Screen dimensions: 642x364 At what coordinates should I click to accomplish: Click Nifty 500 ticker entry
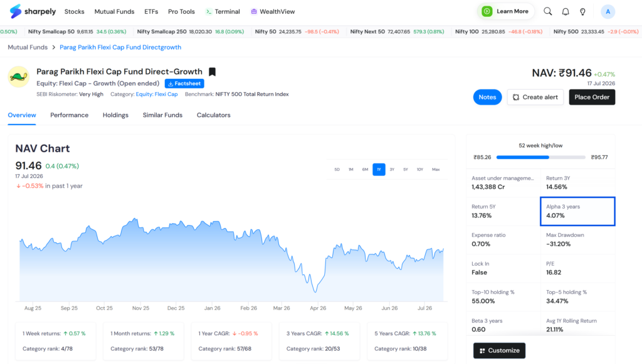click(596, 31)
